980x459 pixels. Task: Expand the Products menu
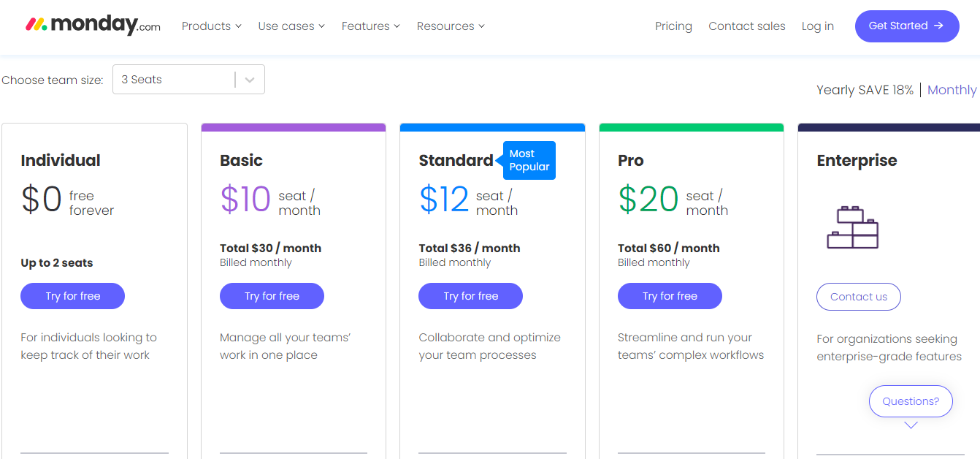tap(211, 26)
